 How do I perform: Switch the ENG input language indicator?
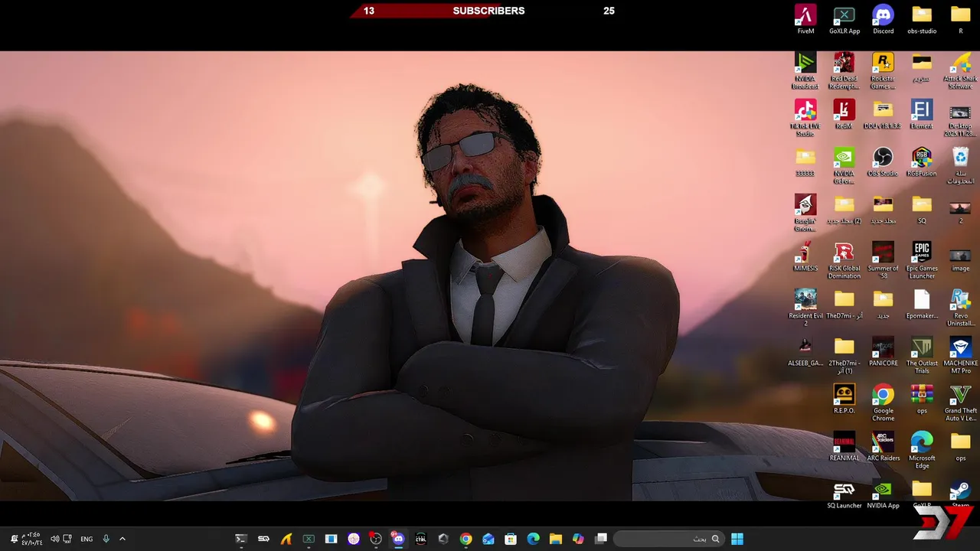pyautogui.click(x=87, y=539)
